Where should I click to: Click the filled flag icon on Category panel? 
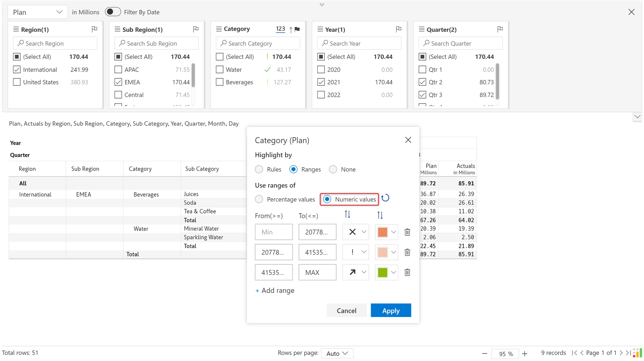point(297,29)
